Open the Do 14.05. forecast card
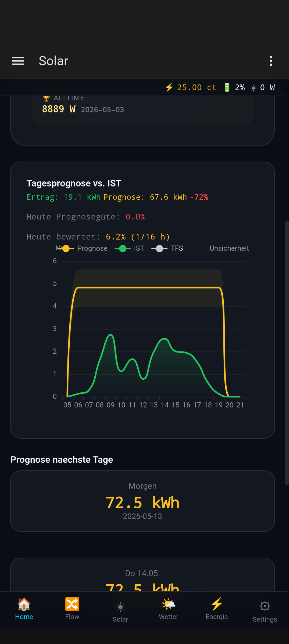This screenshot has width=289, height=644. click(142, 575)
